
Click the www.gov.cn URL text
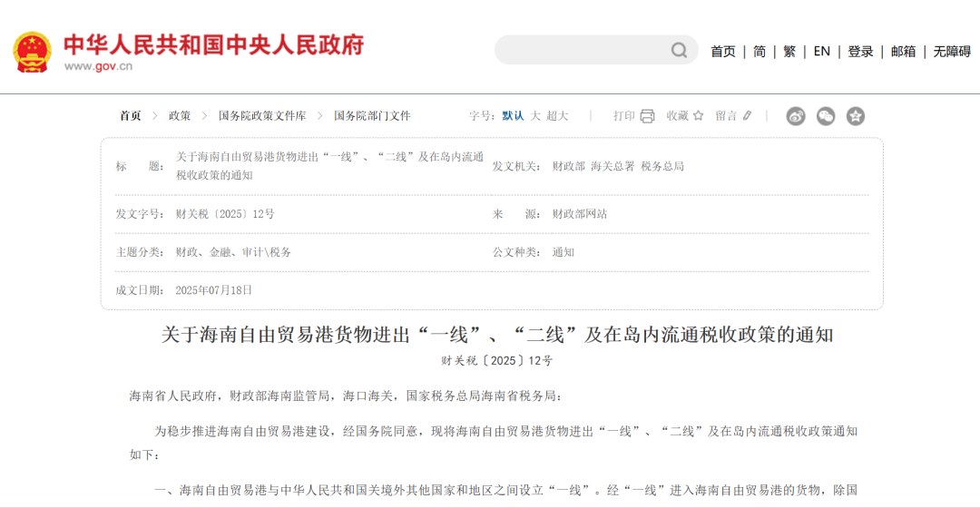(x=98, y=66)
